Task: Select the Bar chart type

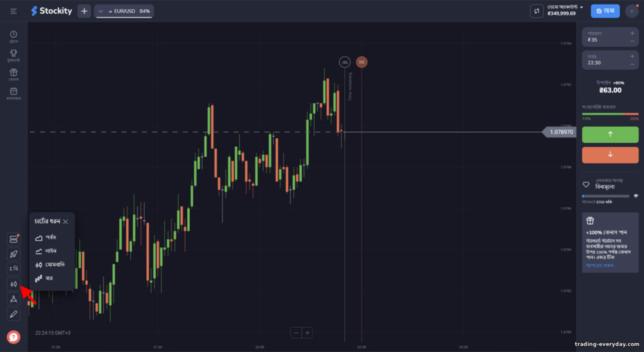Action: coord(44,278)
